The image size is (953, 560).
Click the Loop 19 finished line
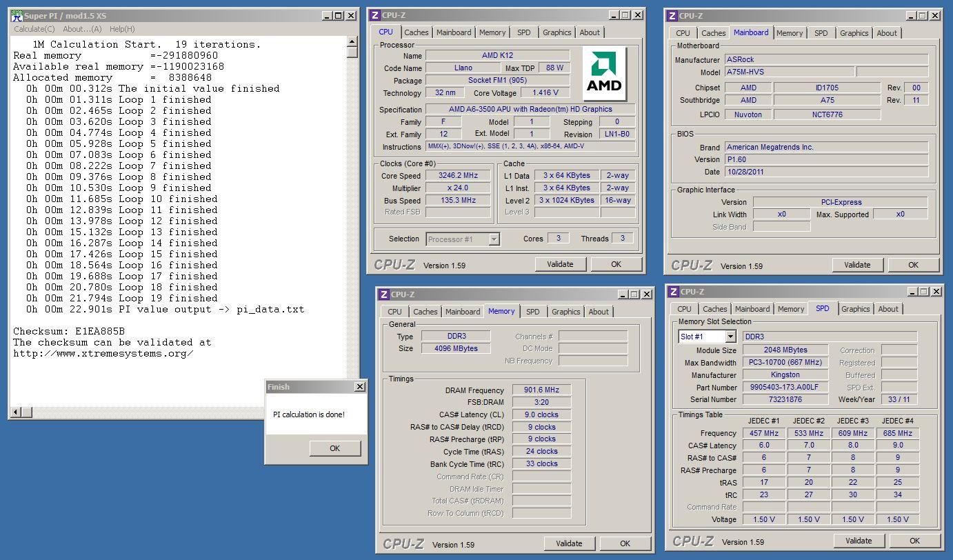tap(122, 298)
